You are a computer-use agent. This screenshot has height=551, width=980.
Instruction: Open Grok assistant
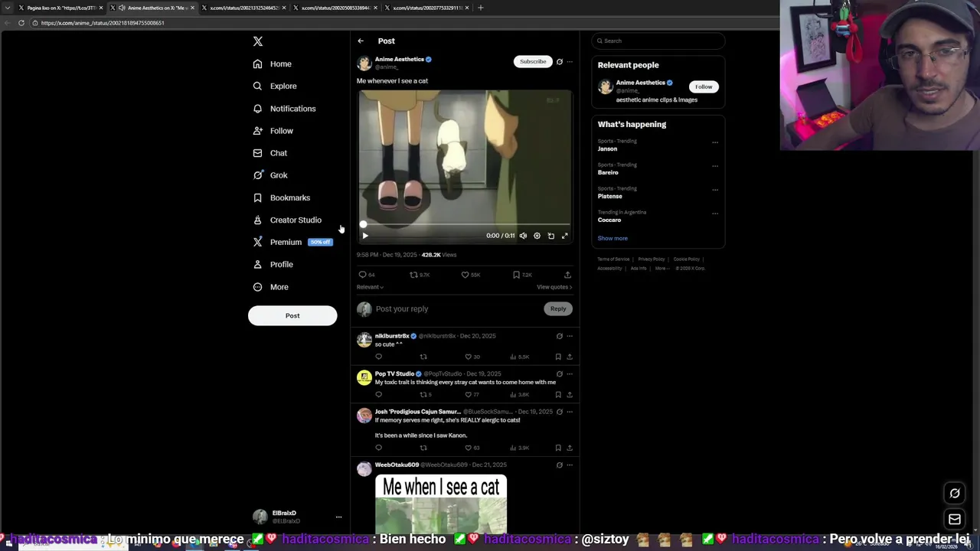[x=270, y=175]
